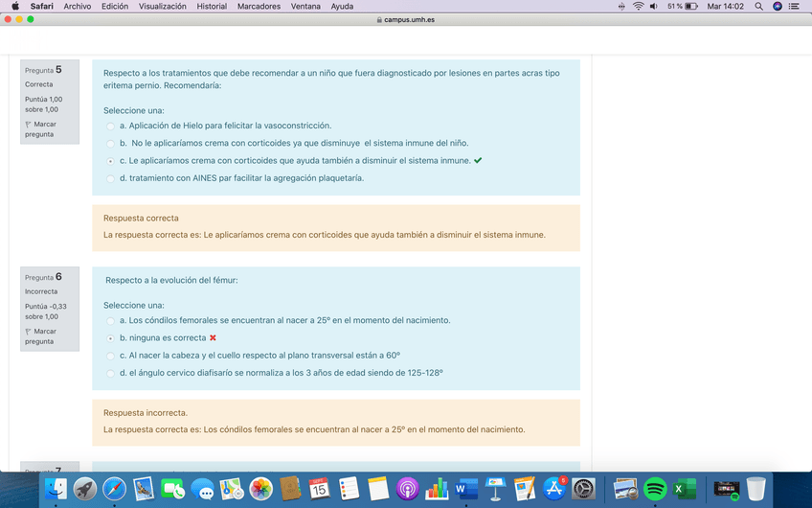The image size is (812, 508).
Task: Open the Mail stamp icon in dock
Action: (x=144, y=489)
